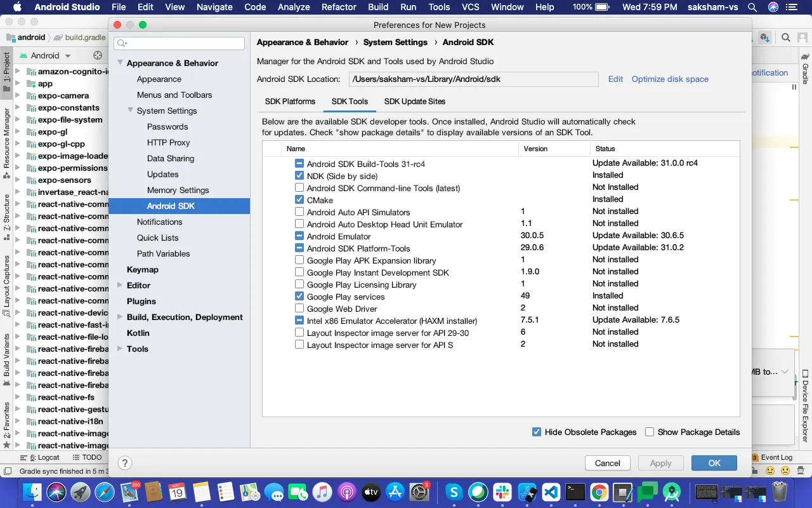Open Google Chrome in the dock

pos(599,492)
